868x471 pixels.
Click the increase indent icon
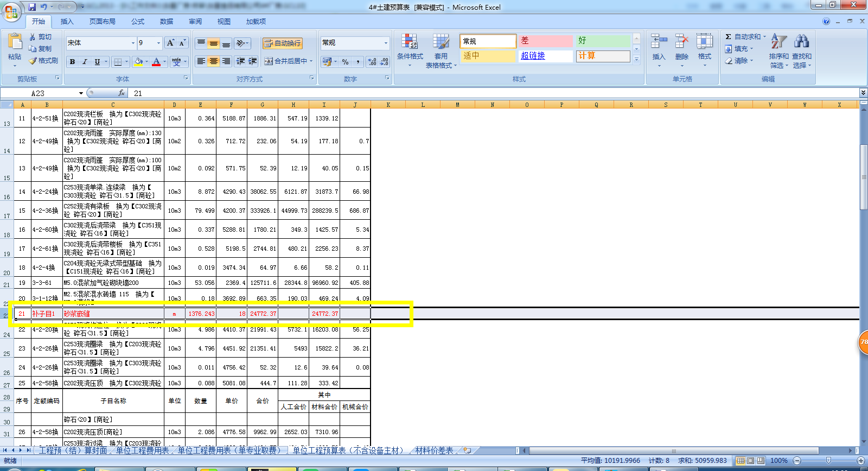[253, 61]
